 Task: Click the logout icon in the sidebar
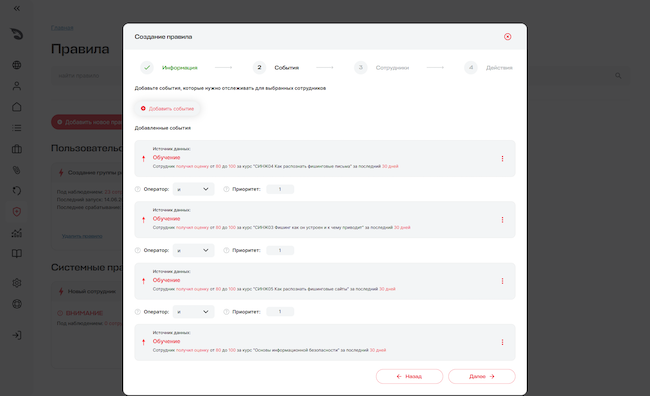click(x=17, y=335)
